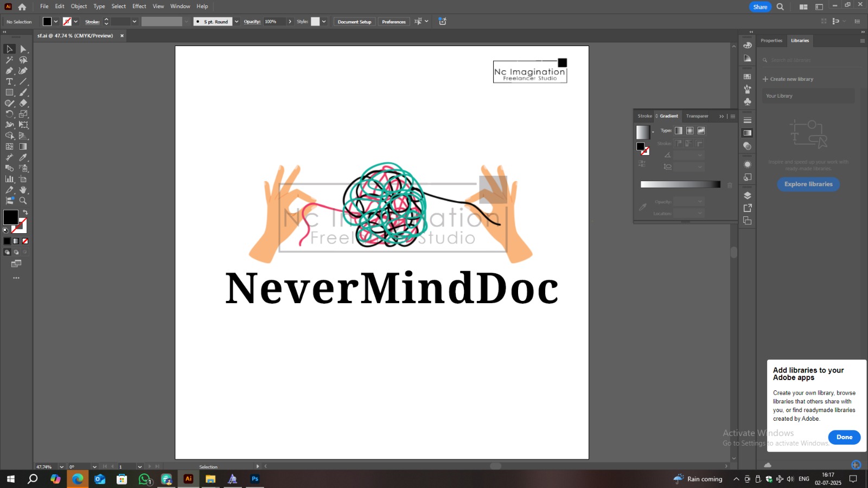Select the Rotate tool
The image size is (868, 488).
9,114
